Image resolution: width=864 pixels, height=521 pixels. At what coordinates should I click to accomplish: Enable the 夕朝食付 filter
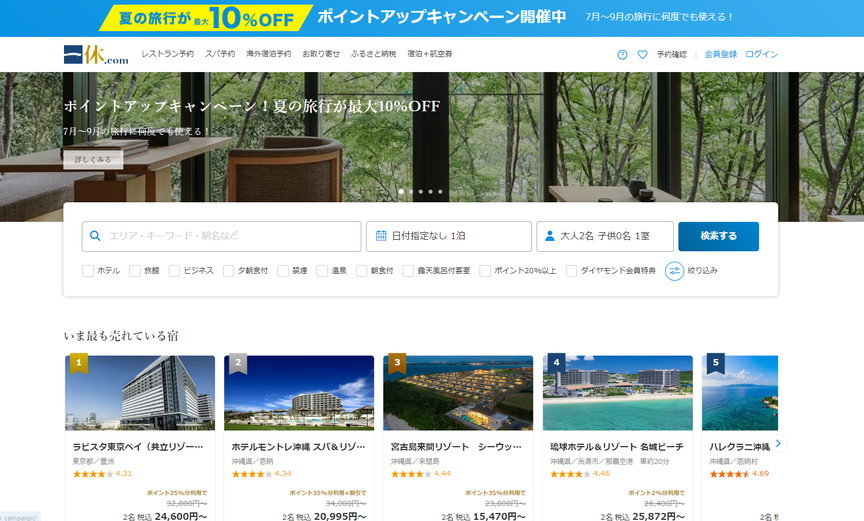228,270
